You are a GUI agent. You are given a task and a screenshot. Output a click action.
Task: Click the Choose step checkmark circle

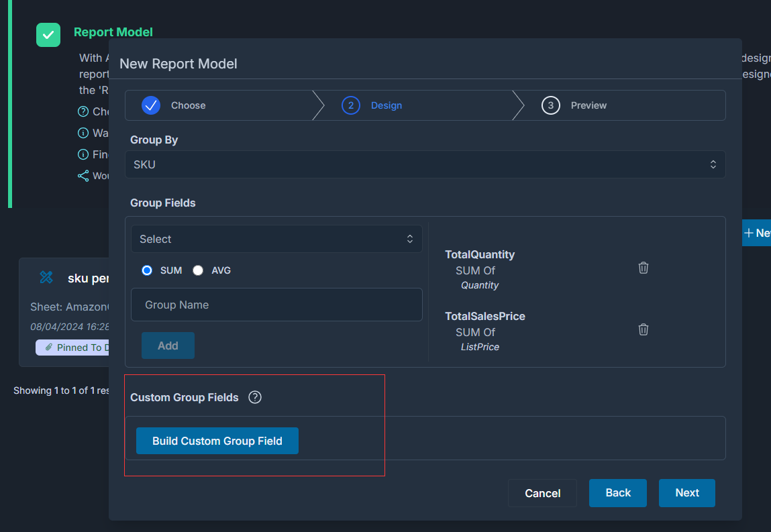coord(151,105)
